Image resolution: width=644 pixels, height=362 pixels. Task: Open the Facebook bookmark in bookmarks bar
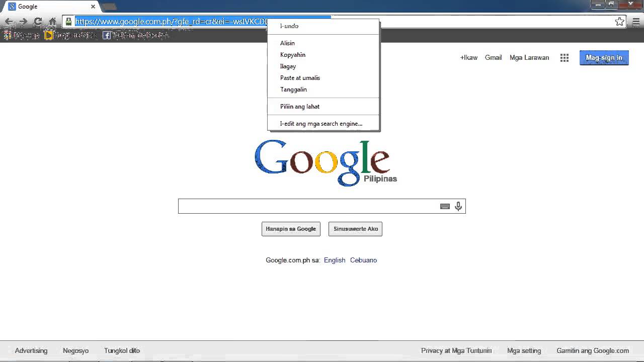pyautogui.click(x=136, y=35)
